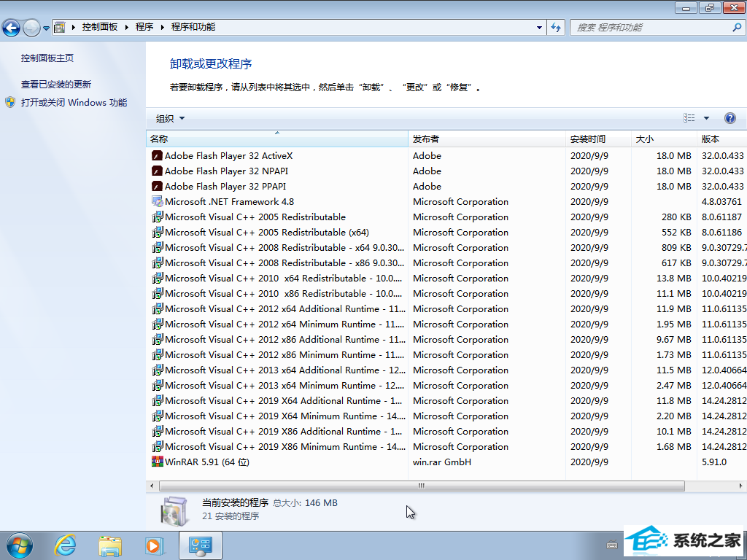This screenshot has width=747, height=560.
Task: Select icon of Visual C++ 2012 x86 Additional Runtime
Action: [x=158, y=339]
